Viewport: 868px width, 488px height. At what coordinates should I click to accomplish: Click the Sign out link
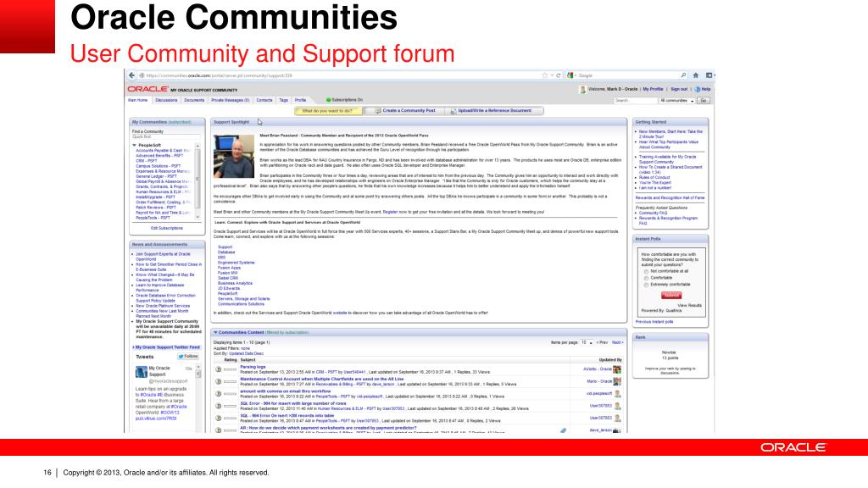679,89
